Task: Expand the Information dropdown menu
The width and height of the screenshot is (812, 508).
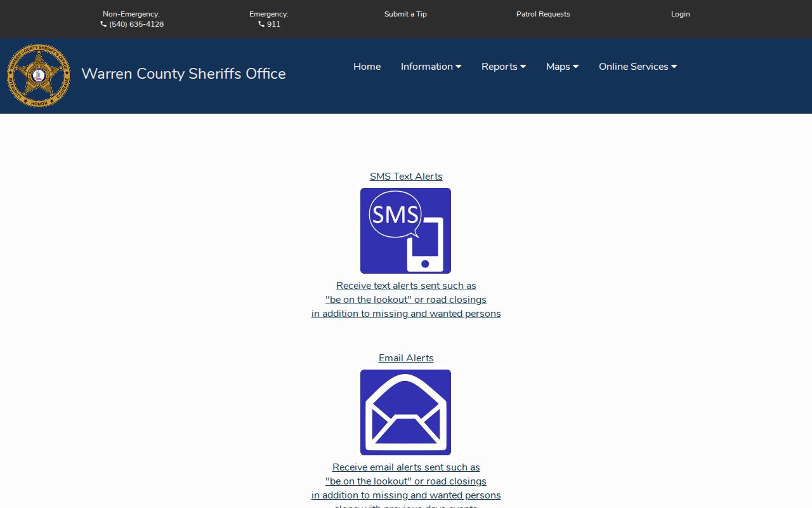Action: pyautogui.click(x=431, y=67)
